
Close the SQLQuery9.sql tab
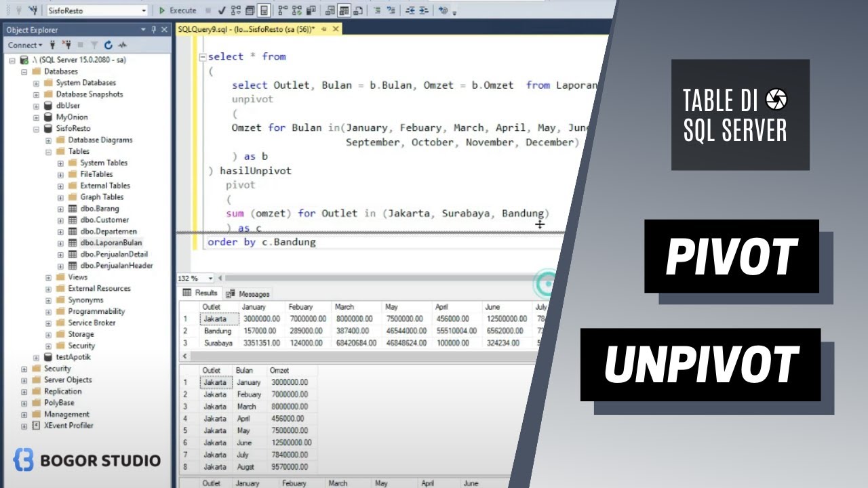[x=336, y=29]
